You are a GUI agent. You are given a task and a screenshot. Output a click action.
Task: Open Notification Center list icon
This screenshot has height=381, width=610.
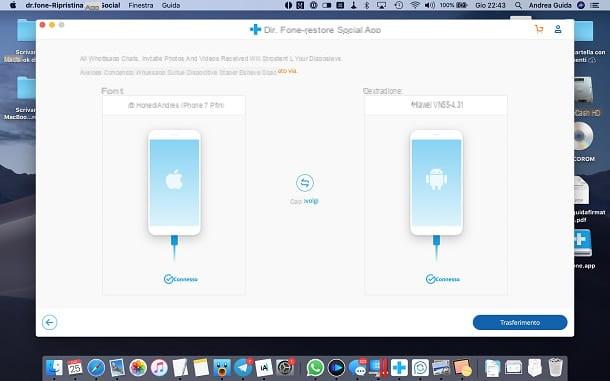point(595,5)
